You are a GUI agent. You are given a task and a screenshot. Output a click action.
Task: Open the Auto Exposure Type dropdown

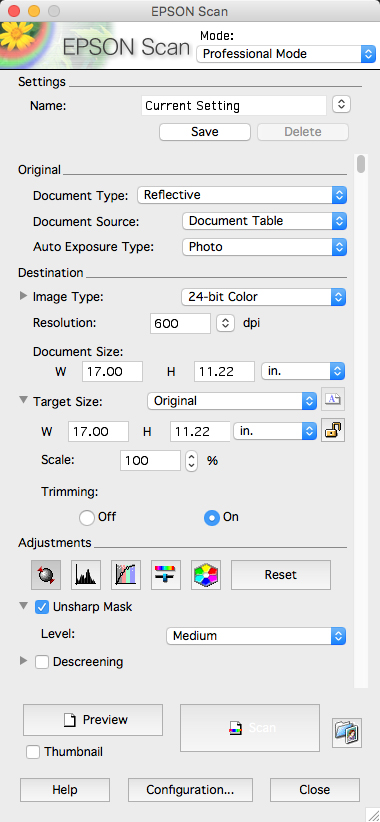[265, 246]
